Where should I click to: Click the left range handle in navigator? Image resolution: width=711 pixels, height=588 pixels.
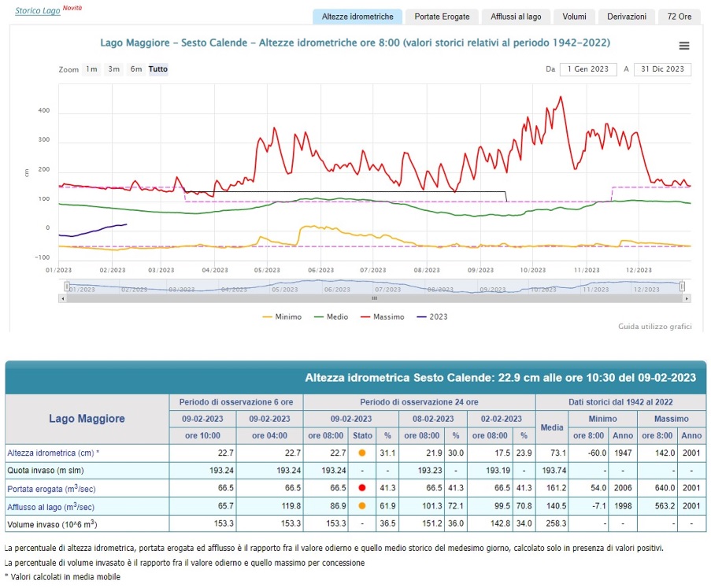[67, 287]
